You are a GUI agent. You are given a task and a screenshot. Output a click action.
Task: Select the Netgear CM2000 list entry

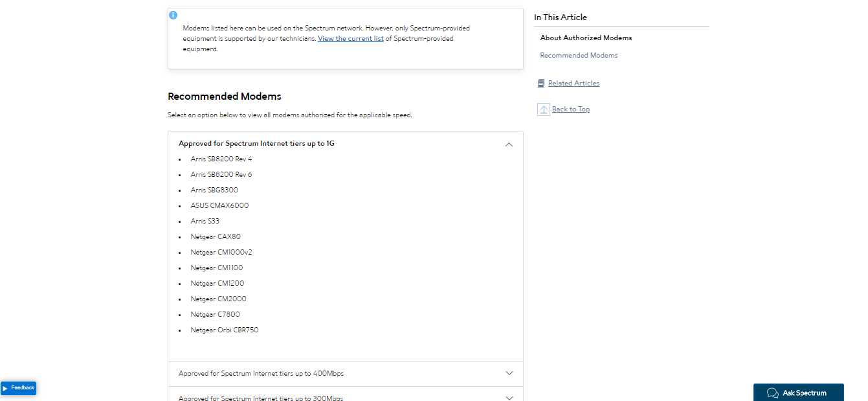point(218,299)
